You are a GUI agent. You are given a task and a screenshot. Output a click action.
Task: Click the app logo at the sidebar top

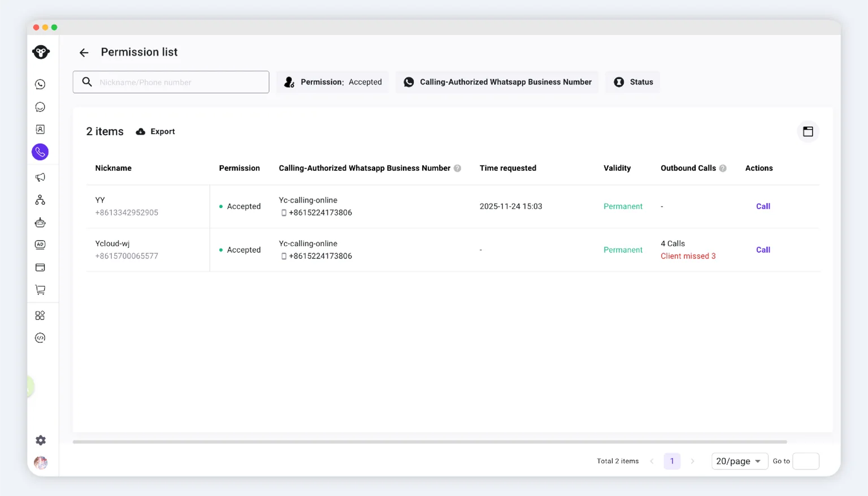pyautogui.click(x=41, y=52)
